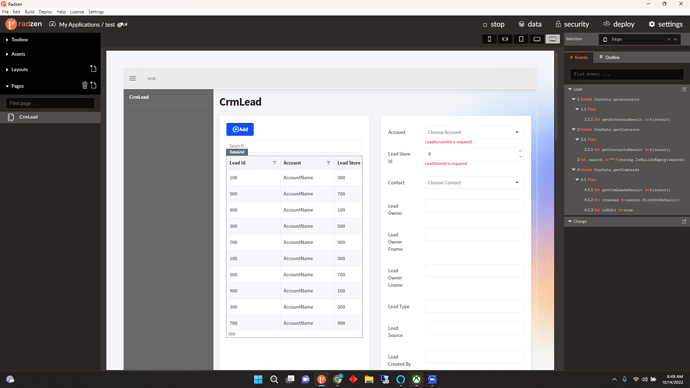The image size is (690, 388).
Task: Edit the Change event icon
Action: point(684,222)
